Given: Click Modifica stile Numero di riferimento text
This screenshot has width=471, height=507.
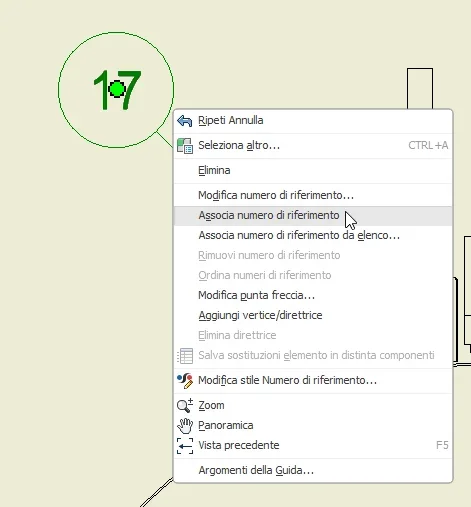Looking at the screenshot, I should [x=287, y=380].
